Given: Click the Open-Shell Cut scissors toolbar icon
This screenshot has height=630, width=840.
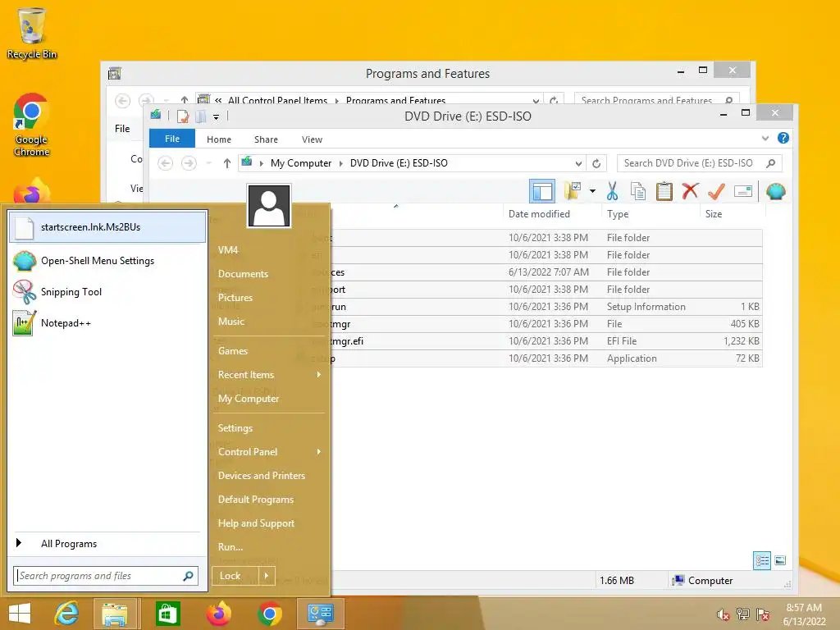Looking at the screenshot, I should (612, 191).
